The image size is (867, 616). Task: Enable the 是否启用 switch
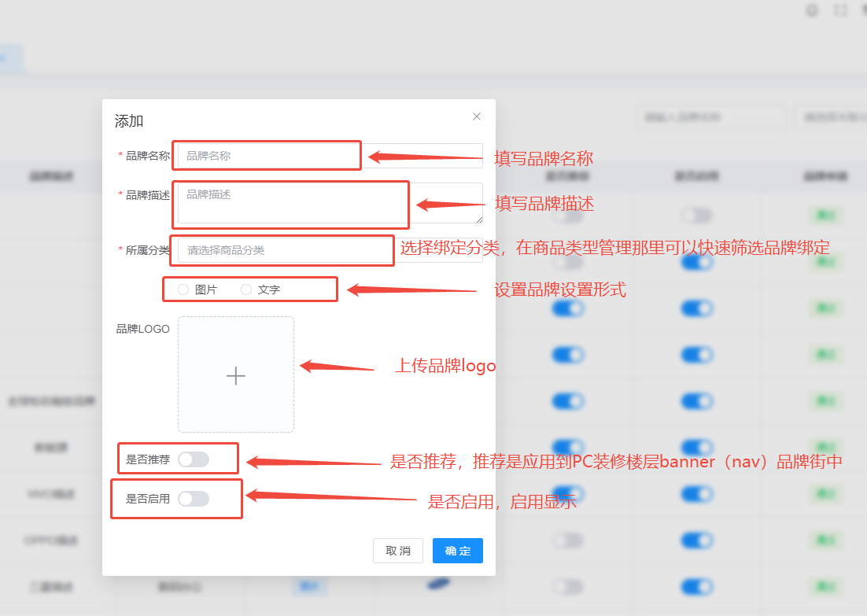(x=194, y=498)
